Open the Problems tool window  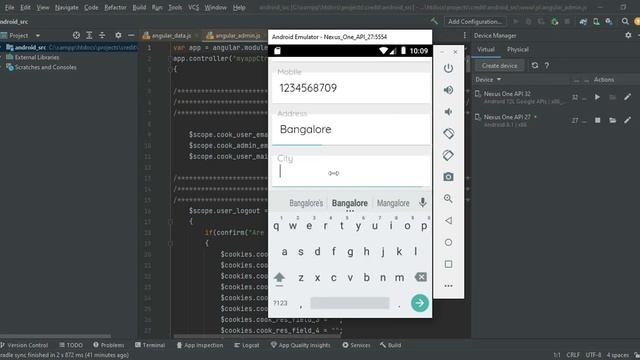click(x=109, y=345)
